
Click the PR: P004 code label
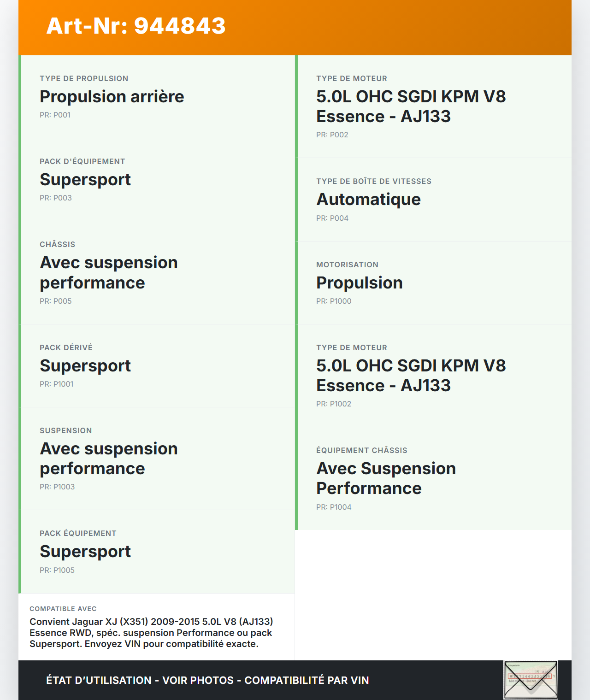coord(332,218)
